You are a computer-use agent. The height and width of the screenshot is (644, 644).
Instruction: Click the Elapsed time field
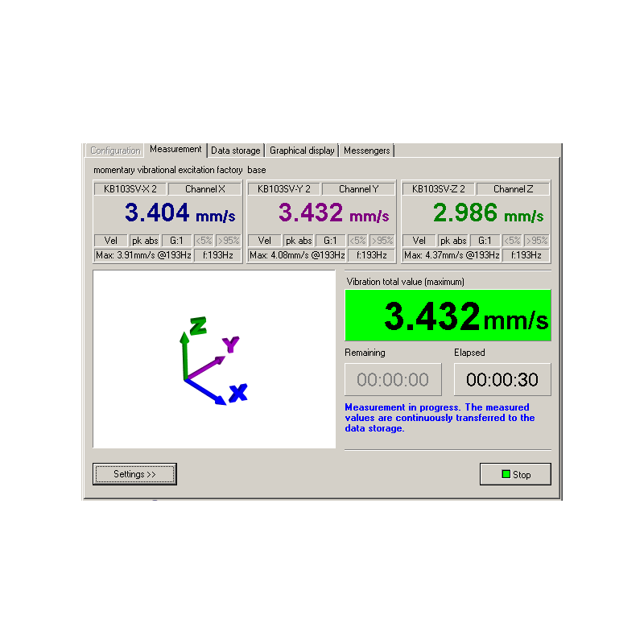pyautogui.click(x=502, y=379)
